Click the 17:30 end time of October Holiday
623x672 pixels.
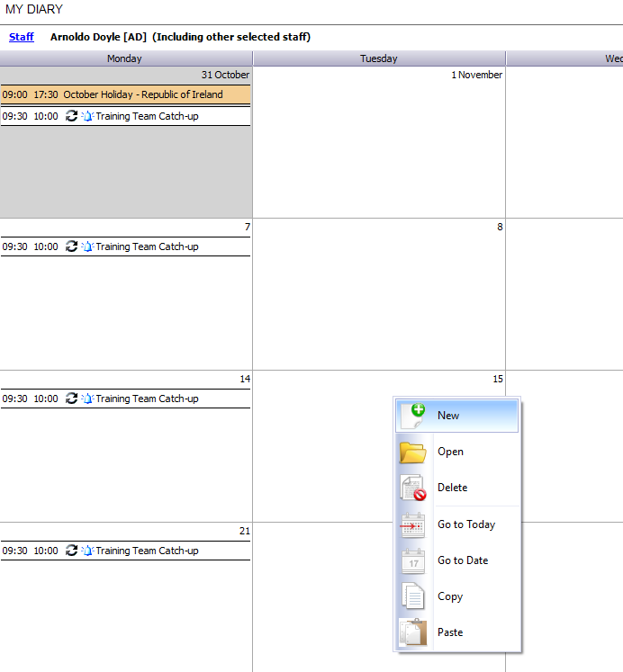[45, 94]
